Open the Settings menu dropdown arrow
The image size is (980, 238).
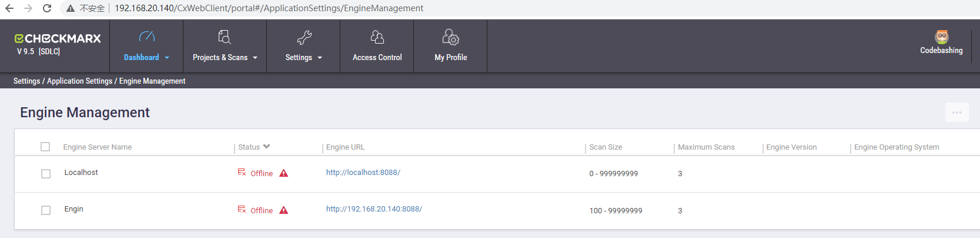[x=320, y=58]
